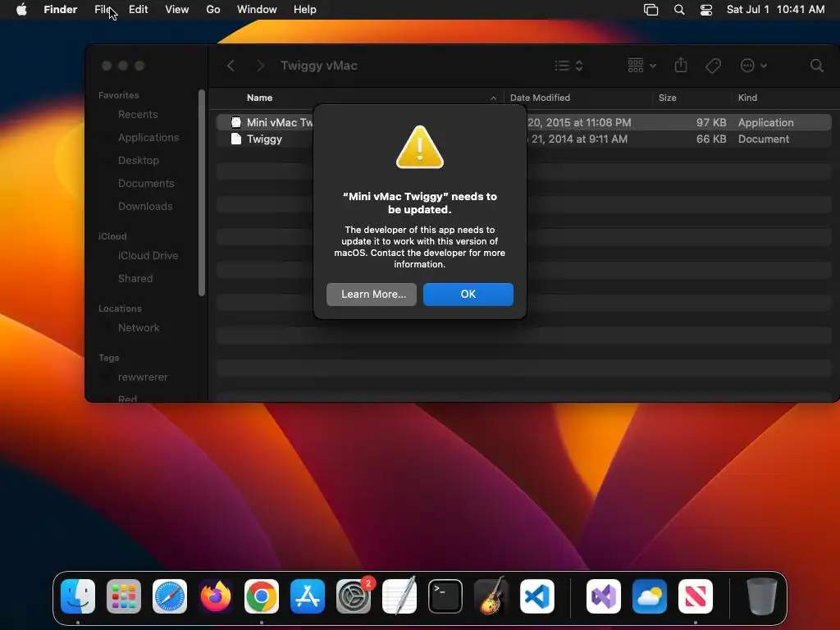Viewport: 840px width, 630px height.
Task: Open Control Center in menu bar
Action: (706, 10)
